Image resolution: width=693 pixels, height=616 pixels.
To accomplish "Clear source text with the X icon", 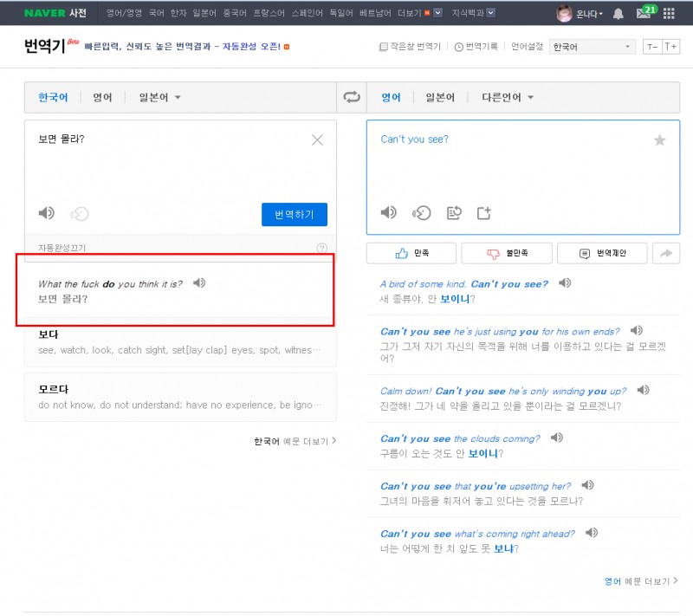I will tap(317, 140).
